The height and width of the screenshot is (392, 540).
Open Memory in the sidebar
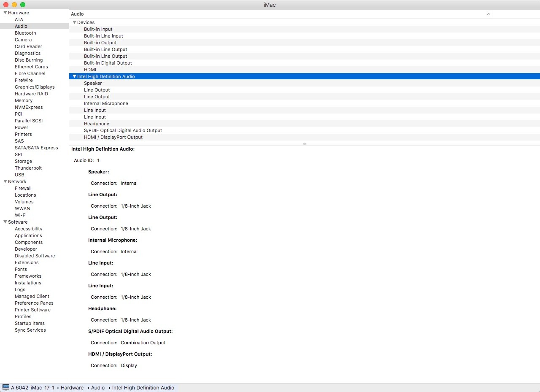tap(24, 100)
